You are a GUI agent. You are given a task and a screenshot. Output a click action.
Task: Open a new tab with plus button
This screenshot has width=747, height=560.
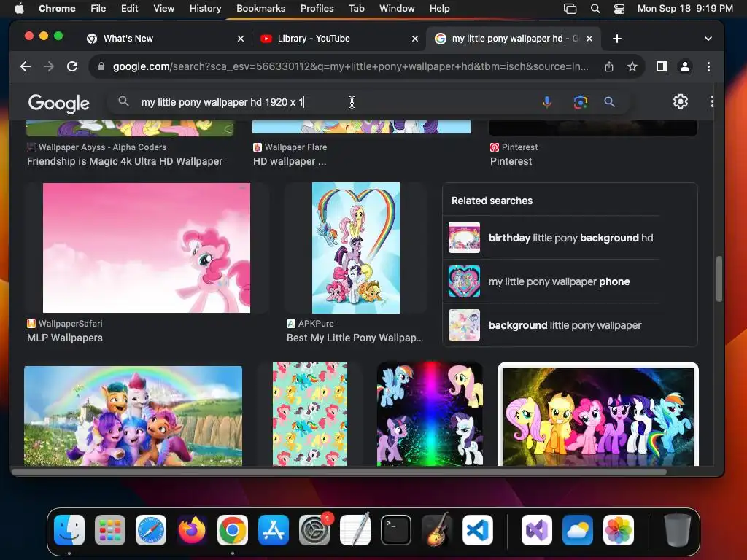[x=617, y=39]
